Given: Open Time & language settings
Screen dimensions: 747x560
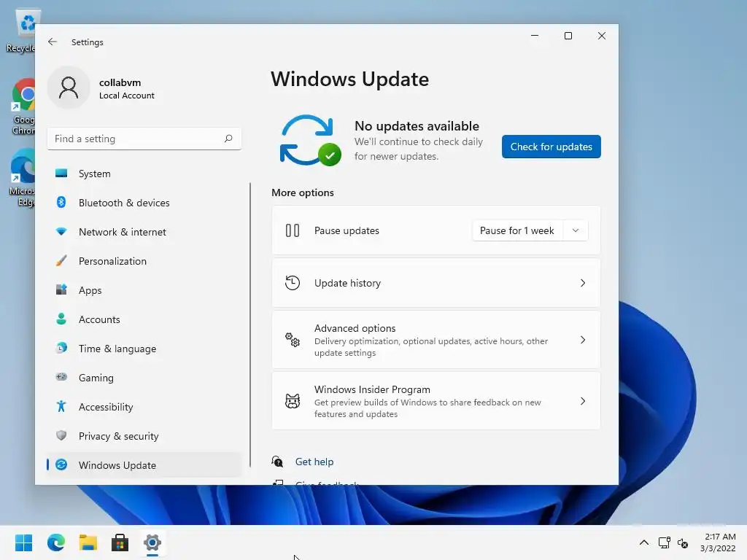Looking at the screenshot, I should tap(144, 348).
